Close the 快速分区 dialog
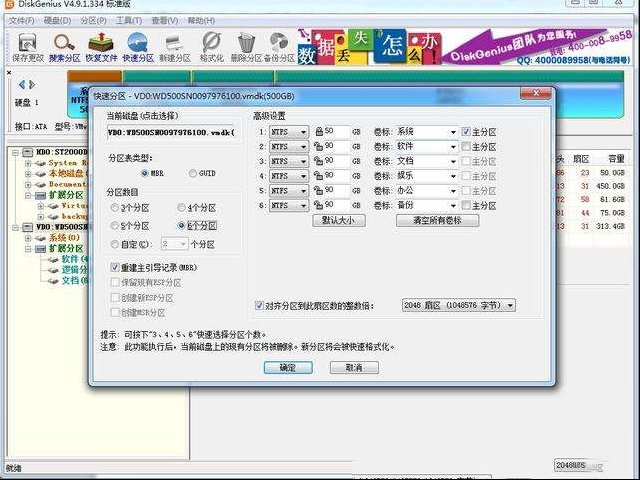This screenshot has width=640, height=480. coord(536,93)
